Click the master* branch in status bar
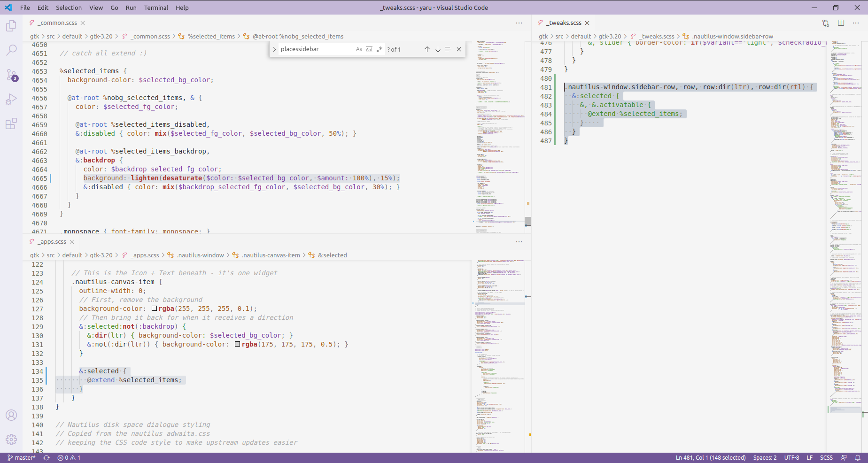Image resolution: width=868 pixels, height=463 pixels. 22,458
